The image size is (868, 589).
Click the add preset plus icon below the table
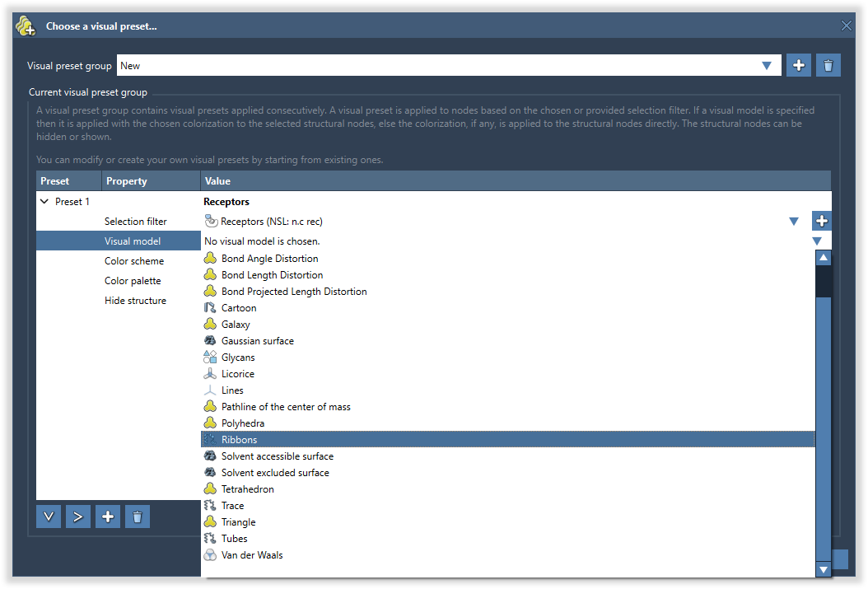108,517
